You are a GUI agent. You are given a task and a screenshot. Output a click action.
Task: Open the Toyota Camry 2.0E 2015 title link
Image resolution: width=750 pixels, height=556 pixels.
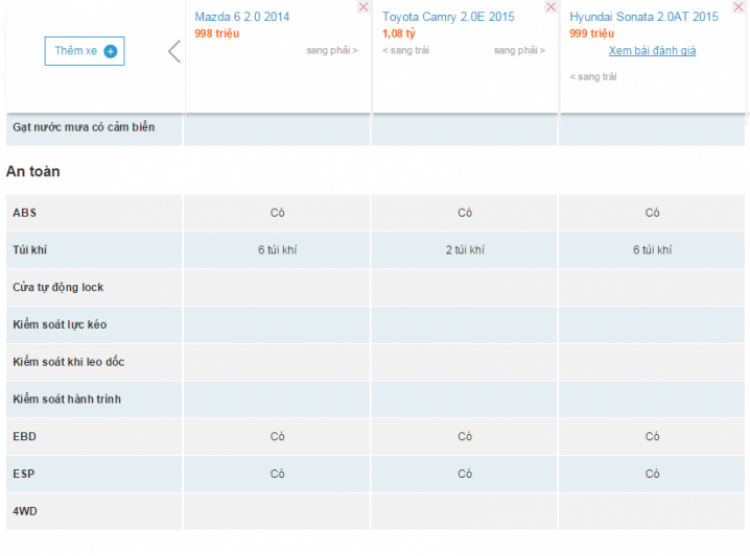pos(448,17)
